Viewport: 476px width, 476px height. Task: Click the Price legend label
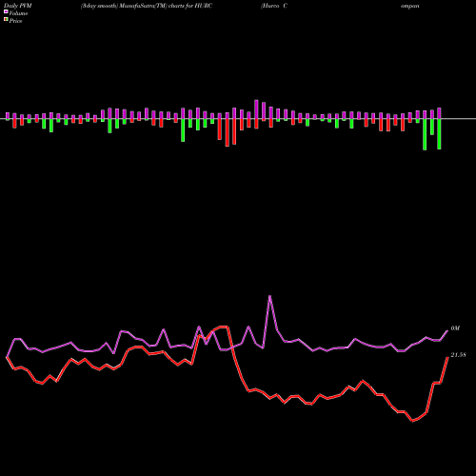[x=15, y=21]
